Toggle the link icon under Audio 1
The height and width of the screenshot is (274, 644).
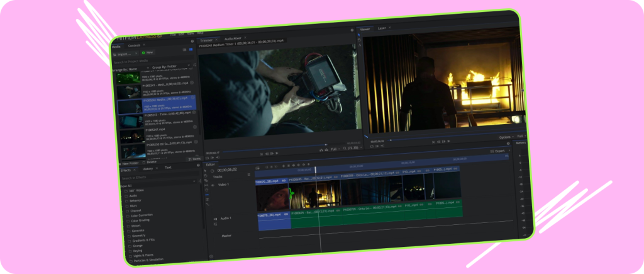(215, 225)
